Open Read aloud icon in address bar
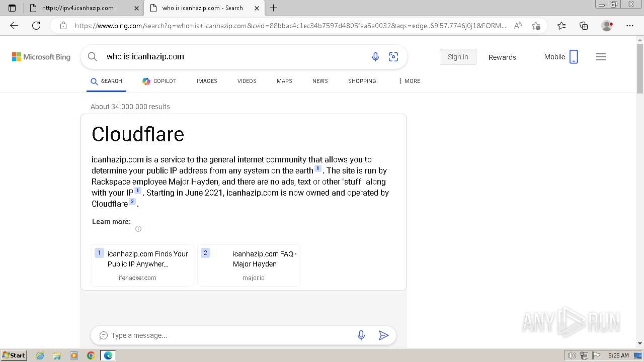Screen dimensions: 644x362 pyautogui.click(x=518, y=26)
